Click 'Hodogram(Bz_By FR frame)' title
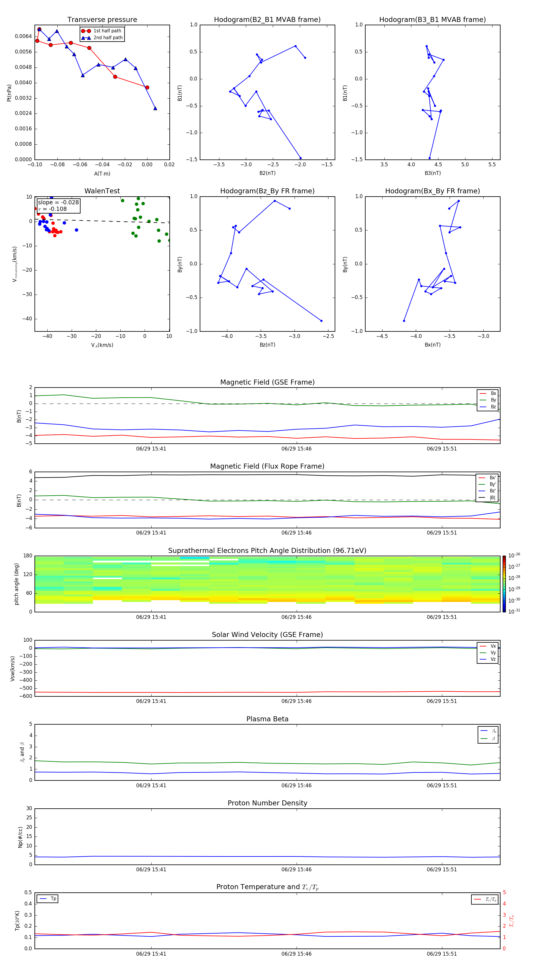The height and width of the screenshot is (980, 535). coord(267,191)
